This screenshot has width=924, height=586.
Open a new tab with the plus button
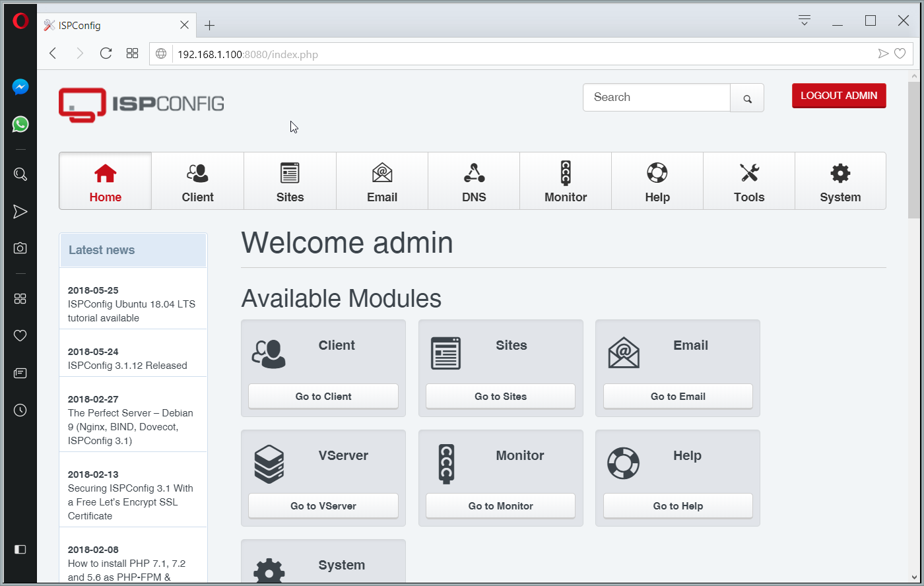pyautogui.click(x=209, y=26)
